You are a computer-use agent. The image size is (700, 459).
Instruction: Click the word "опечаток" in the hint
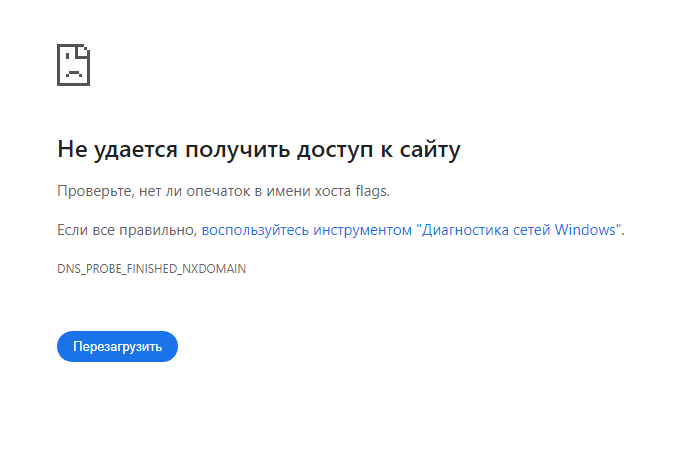click(218, 191)
